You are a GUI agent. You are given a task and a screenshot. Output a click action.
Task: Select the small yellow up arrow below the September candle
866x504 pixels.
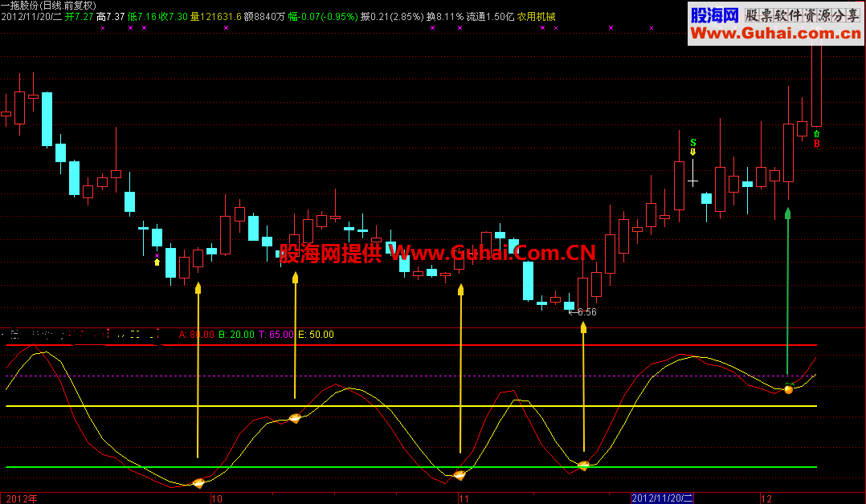click(157, 262)
